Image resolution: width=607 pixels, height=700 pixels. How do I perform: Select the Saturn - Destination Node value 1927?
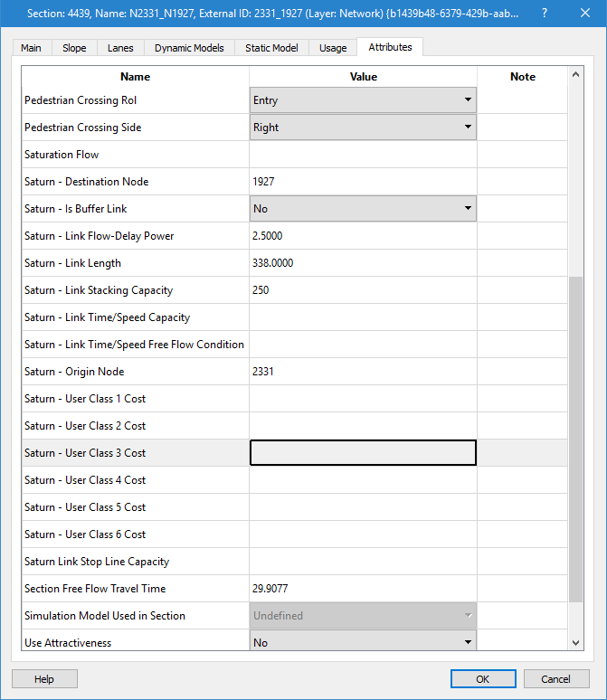pos(363,182)
